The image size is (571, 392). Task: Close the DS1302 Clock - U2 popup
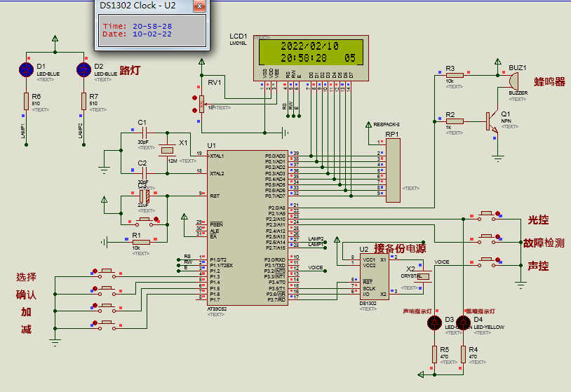click(199, 6)
